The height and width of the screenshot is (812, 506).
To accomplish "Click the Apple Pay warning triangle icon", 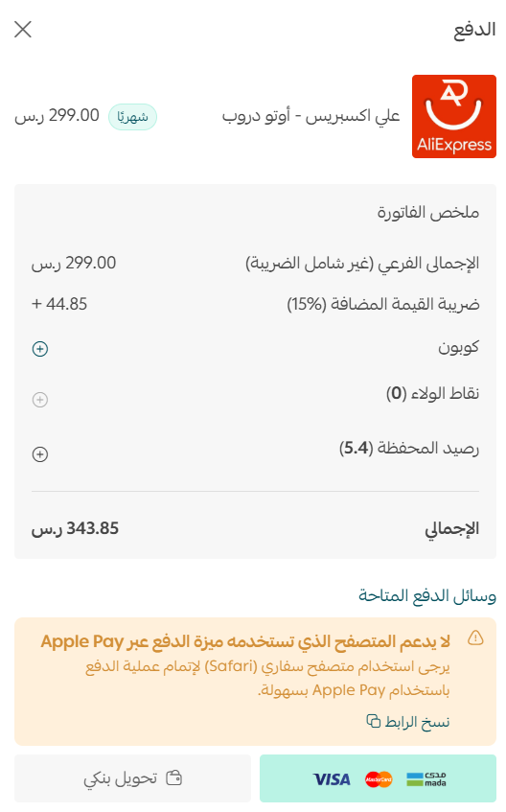I will [475, 638].
